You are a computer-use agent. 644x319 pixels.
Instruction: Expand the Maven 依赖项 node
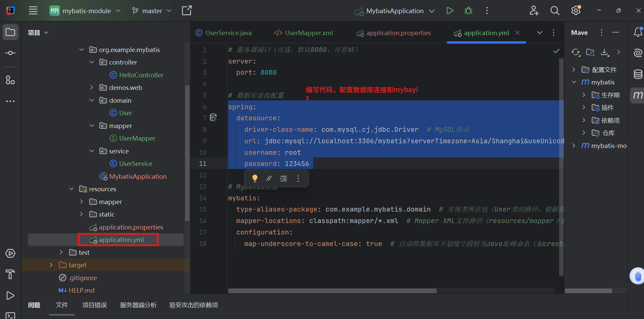tap(584, 120)
